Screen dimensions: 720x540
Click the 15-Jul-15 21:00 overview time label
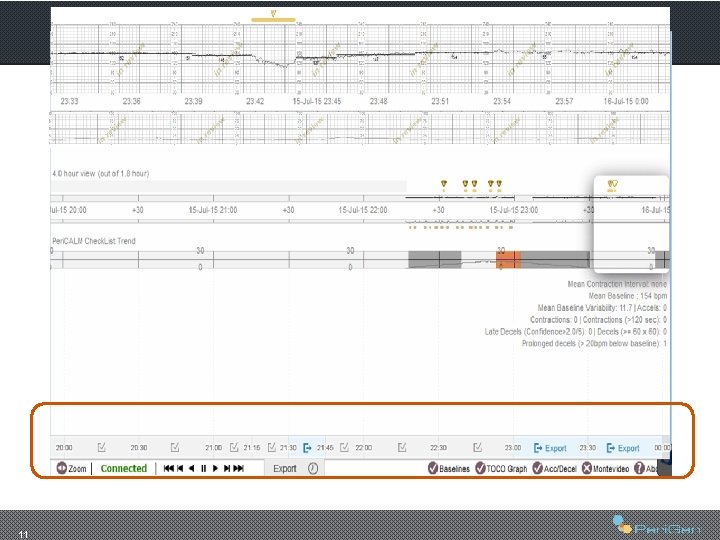click(213, 210)
